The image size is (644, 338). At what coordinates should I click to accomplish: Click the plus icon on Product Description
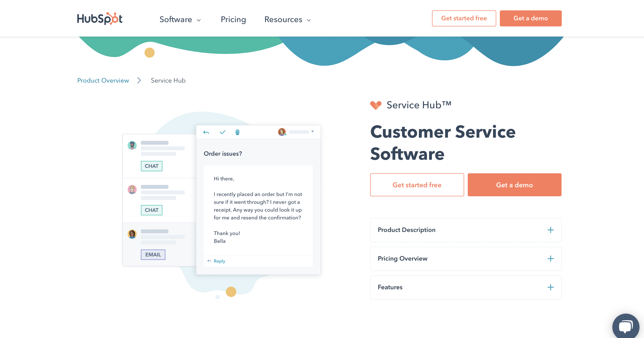point(550,230)
